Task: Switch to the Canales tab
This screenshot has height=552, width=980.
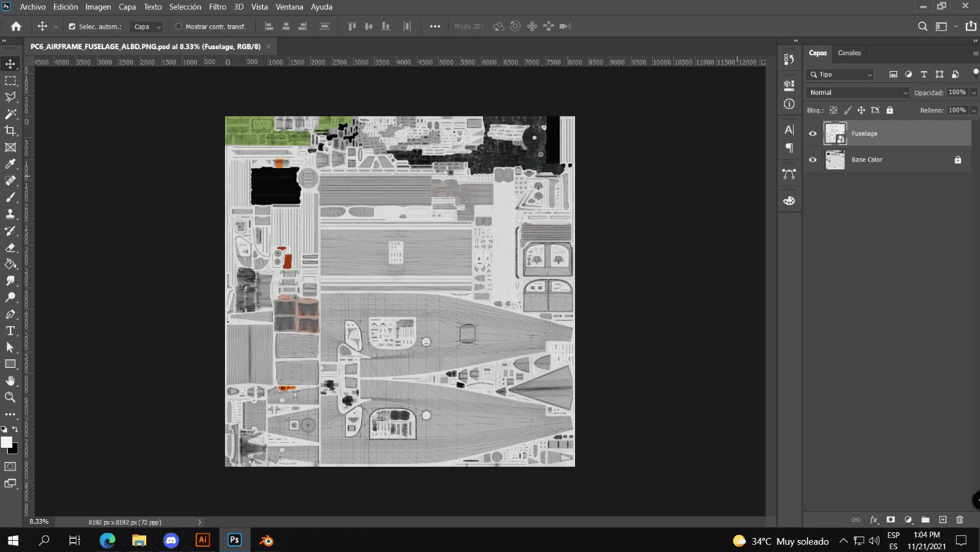Action: click(849, 53)
